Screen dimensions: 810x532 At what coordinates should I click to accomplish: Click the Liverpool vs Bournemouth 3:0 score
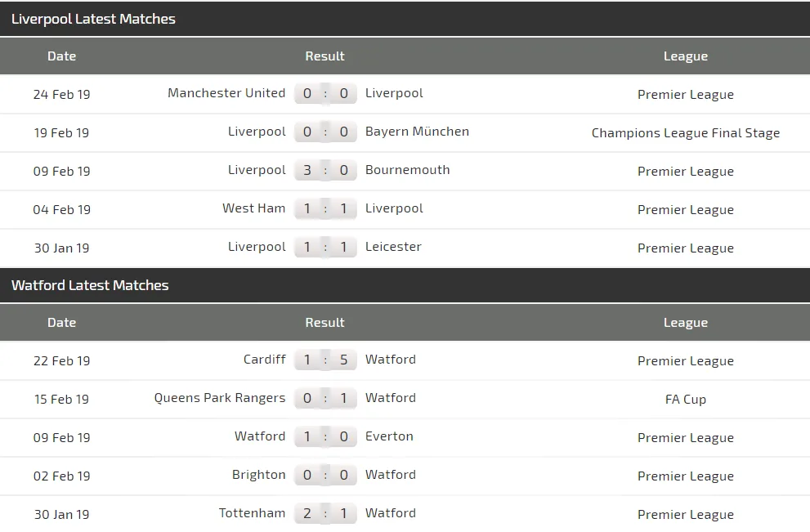pos(325,171)
